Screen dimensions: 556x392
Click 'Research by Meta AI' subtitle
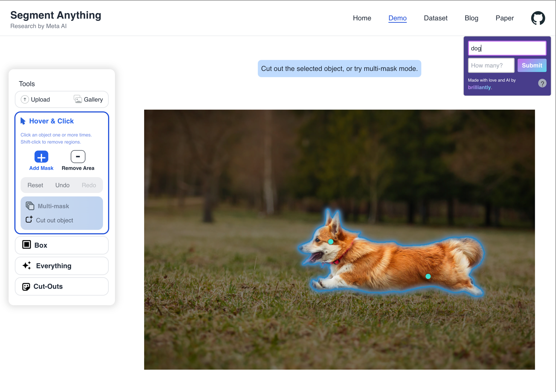click(39, 26)
